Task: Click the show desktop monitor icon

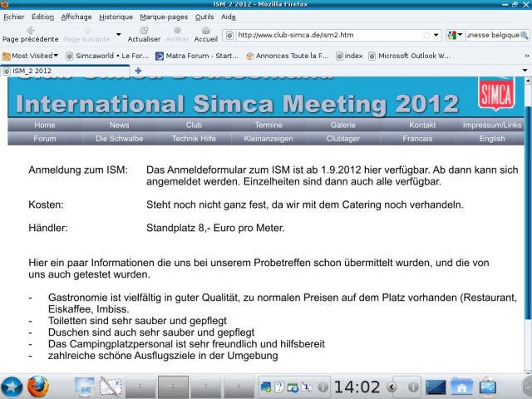Action: pos(85,387)
